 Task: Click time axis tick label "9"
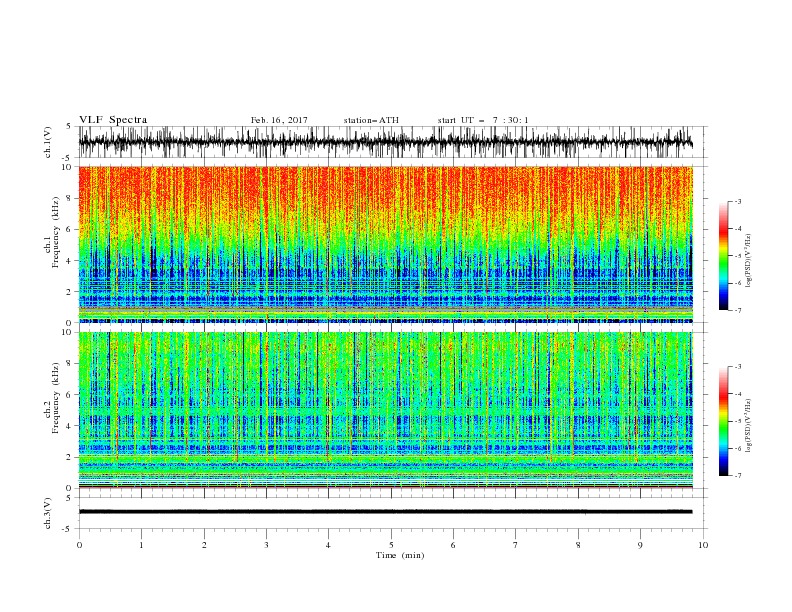coord(640,545)
